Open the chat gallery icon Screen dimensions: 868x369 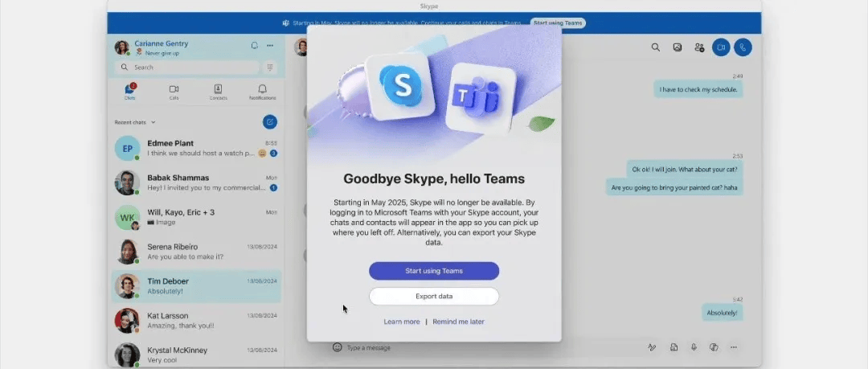pos(677,47)
